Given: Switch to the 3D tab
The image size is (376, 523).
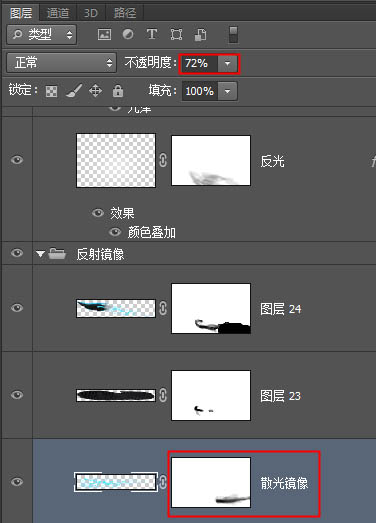Looking at the screenshot, I should (x=91, y=13).
